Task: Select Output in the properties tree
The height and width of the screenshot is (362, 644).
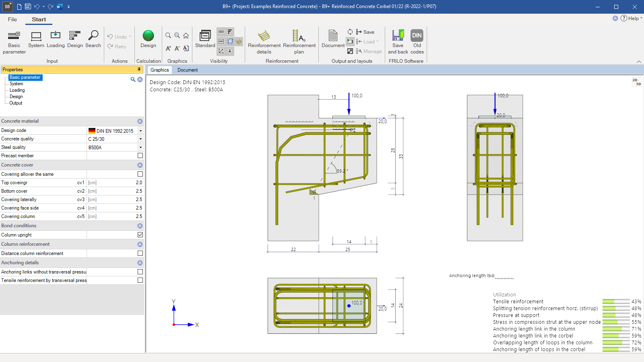Action: (16, 103)
